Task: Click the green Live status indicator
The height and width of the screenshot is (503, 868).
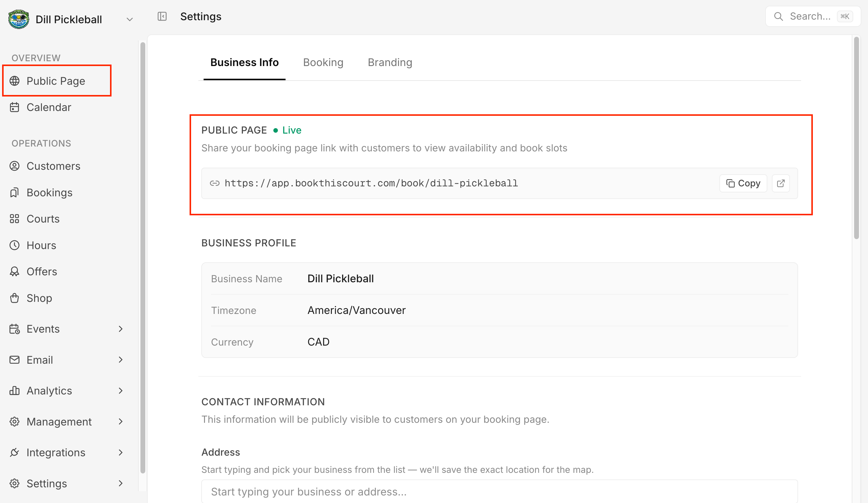Action: click(287, 130)
